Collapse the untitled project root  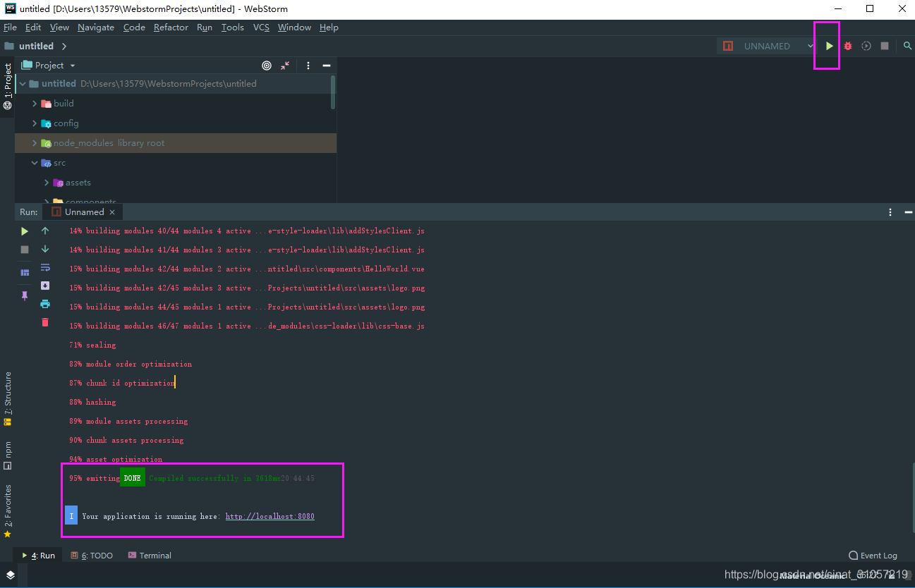(23, 84)
